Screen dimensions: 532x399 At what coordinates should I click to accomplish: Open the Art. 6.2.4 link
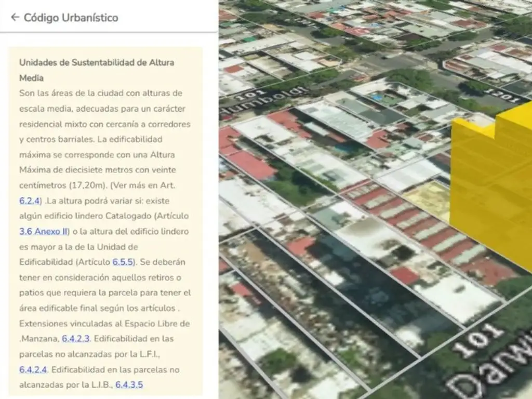30,201
